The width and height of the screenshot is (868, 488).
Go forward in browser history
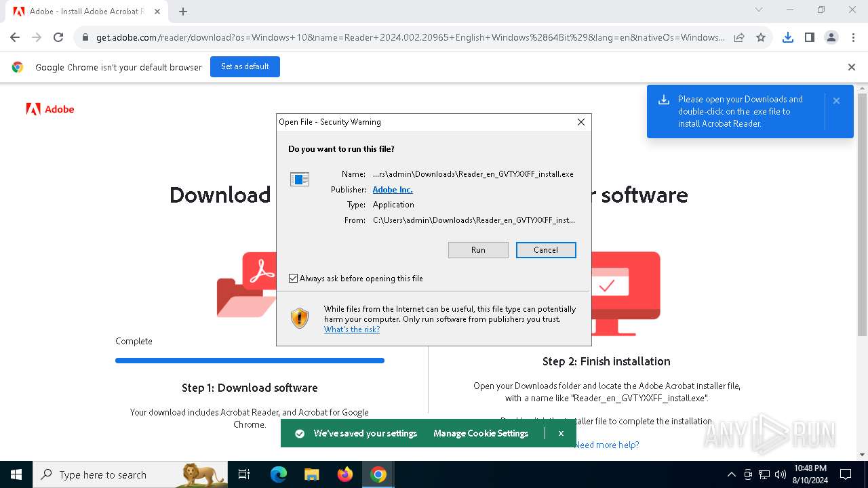37,37
